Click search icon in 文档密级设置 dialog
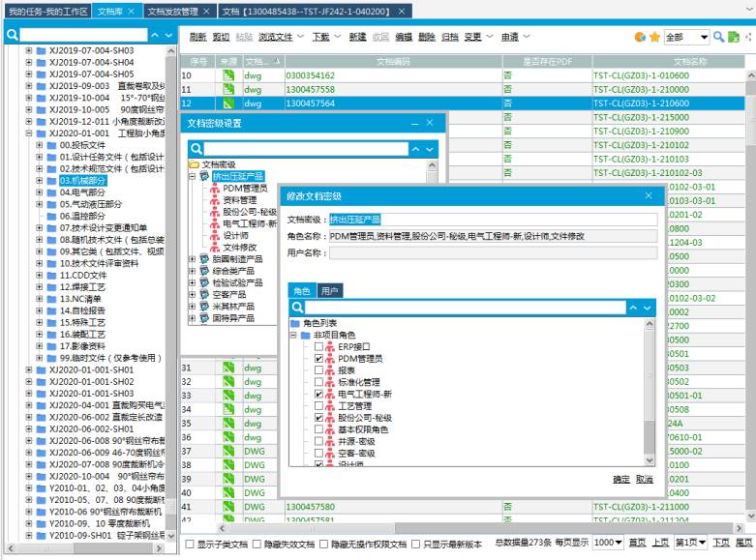The height and width of the screenshot is (560, 756). click(x=197, y=149)
